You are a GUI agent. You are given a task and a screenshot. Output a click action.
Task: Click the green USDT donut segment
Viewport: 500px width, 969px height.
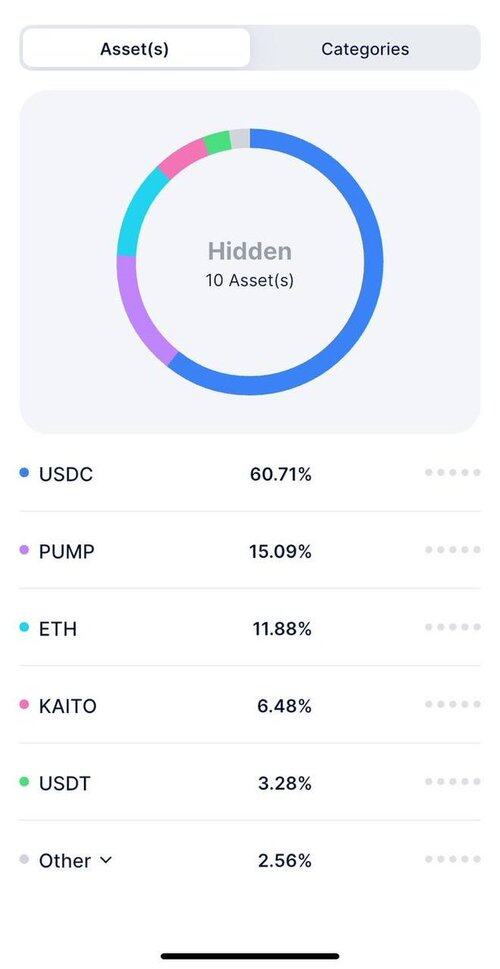click(x=217, y=142)
